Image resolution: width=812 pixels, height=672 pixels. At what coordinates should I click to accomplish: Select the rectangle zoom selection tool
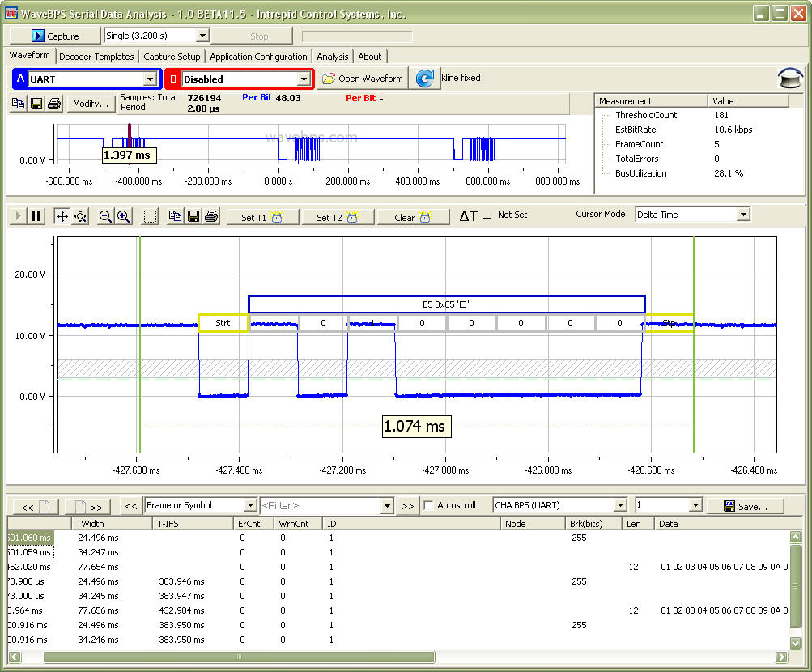[151, 216]
